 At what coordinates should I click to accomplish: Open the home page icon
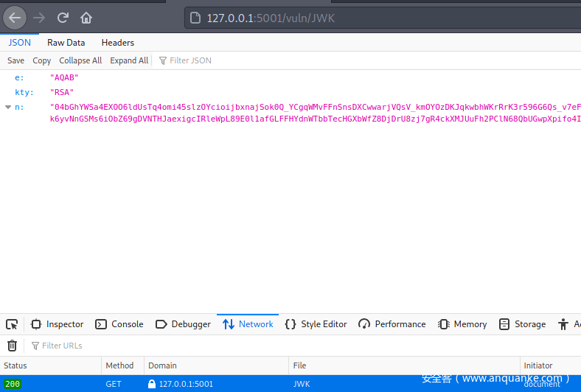[86, 18]
